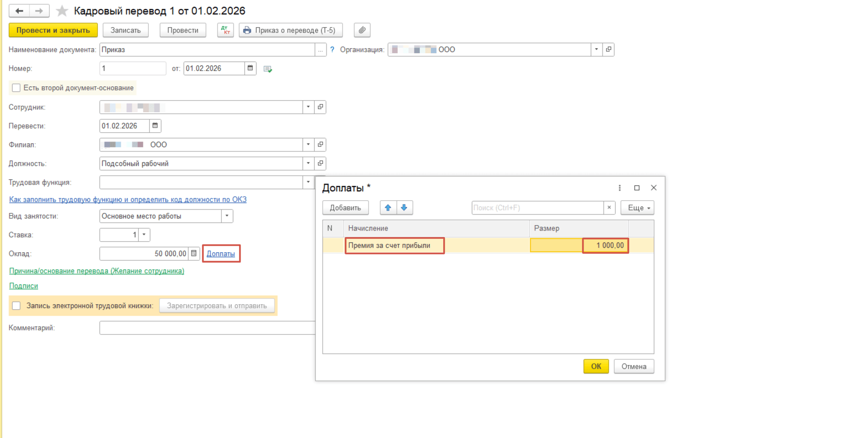Open calculator for Оклад field

click(194, 253)
